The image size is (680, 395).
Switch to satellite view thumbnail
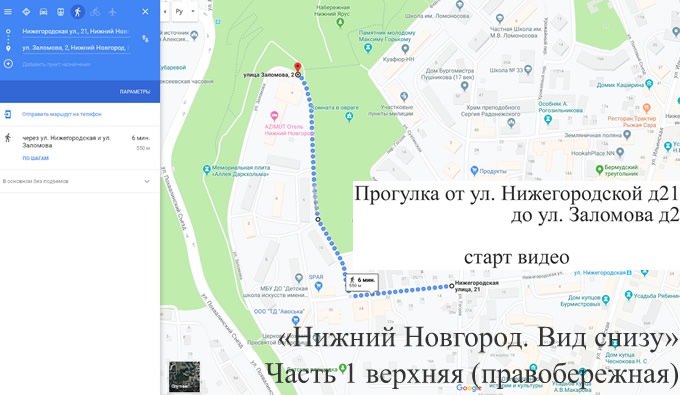point(184,376)
